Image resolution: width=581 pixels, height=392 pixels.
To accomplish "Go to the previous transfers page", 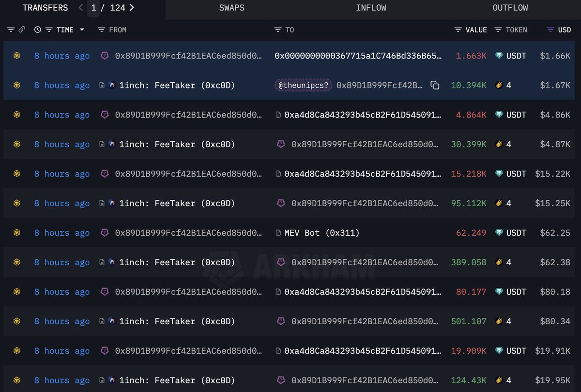I will tap(81, 8).
